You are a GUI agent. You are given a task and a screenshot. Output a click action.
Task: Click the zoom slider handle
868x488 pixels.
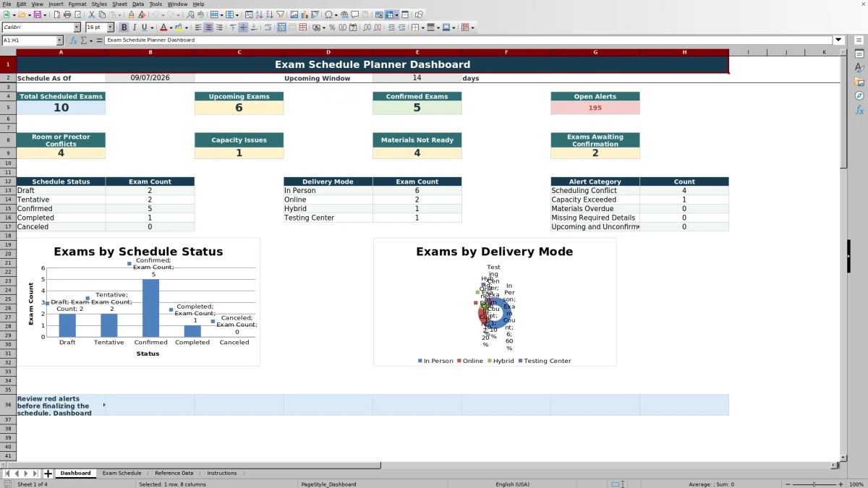click(814, 484)
